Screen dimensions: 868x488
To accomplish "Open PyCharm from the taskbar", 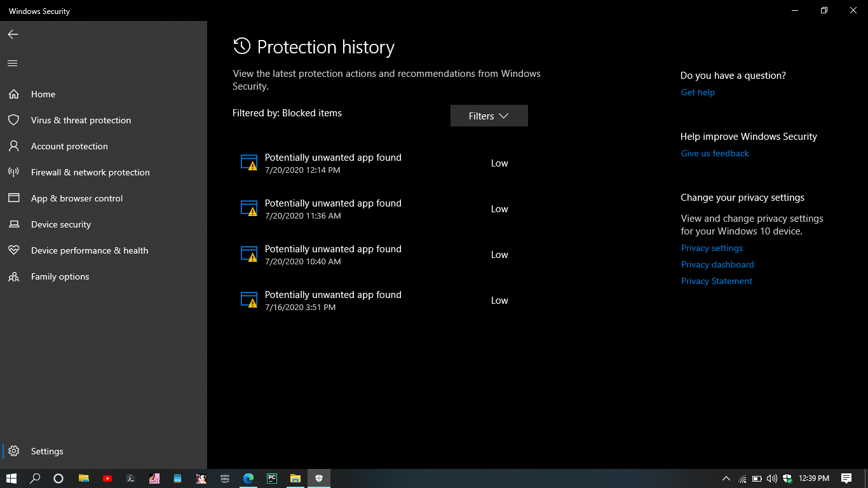I will click(272, 478).
